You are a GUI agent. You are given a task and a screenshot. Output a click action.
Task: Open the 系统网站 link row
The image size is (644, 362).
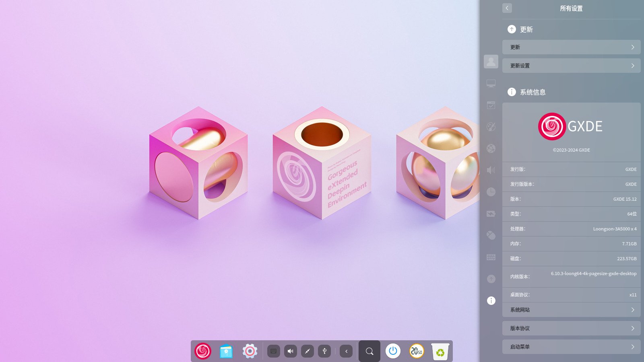pos(571,310)
